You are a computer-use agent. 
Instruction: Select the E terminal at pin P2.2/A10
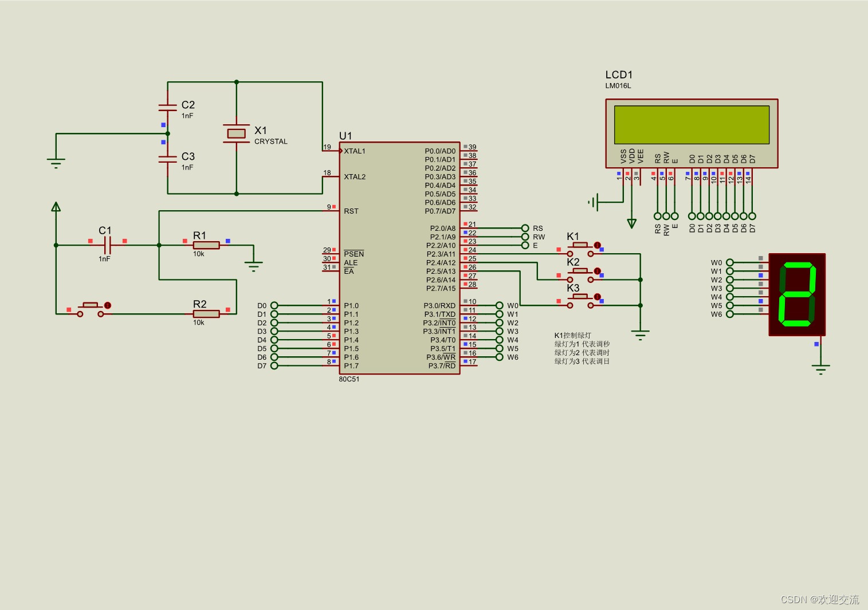(525, 245)
